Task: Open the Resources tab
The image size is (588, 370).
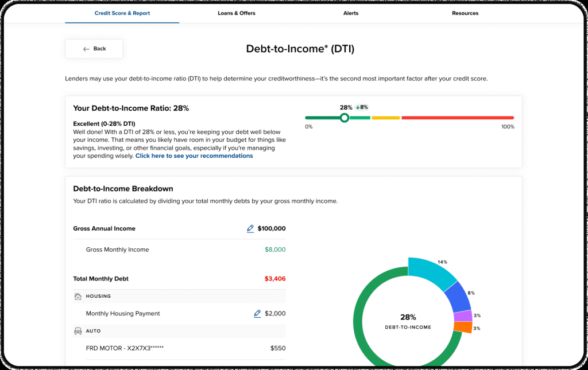Action: (465, 13)
